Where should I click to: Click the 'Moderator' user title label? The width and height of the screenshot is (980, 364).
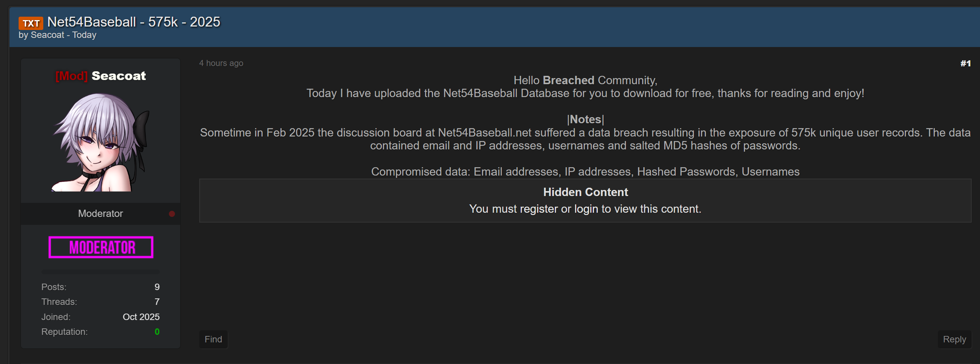(101, 213)
